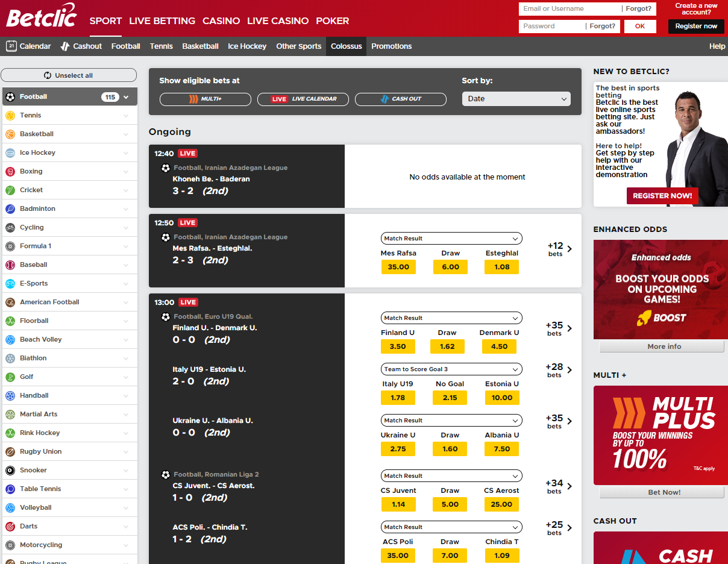Select the Cricket icon in sidebar
The height and width of the screenshot is (564, 728).
click(x=10, y=190)
